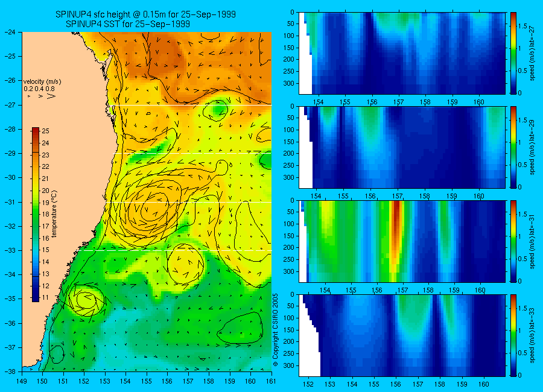Click the "-29" latitude tick on the map
The height and width of the screenshot is (392, 543).
(10, 153)
